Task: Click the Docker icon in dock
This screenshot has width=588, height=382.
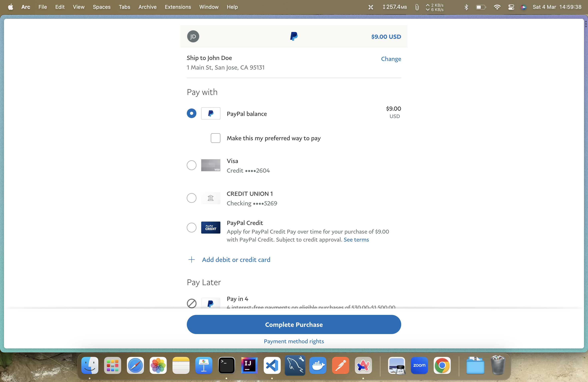Action: click(x=318, y=365)
